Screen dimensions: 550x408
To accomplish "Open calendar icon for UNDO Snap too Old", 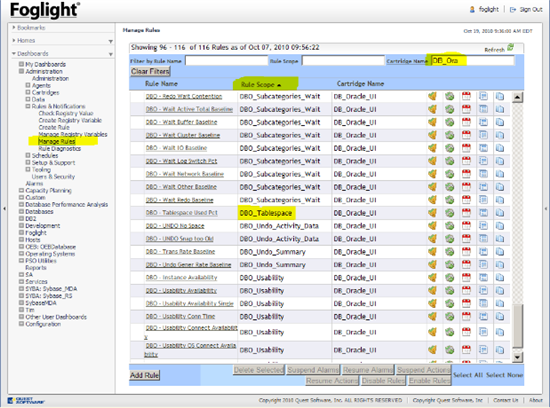I will pyautogui.click(x=466, y=239).
